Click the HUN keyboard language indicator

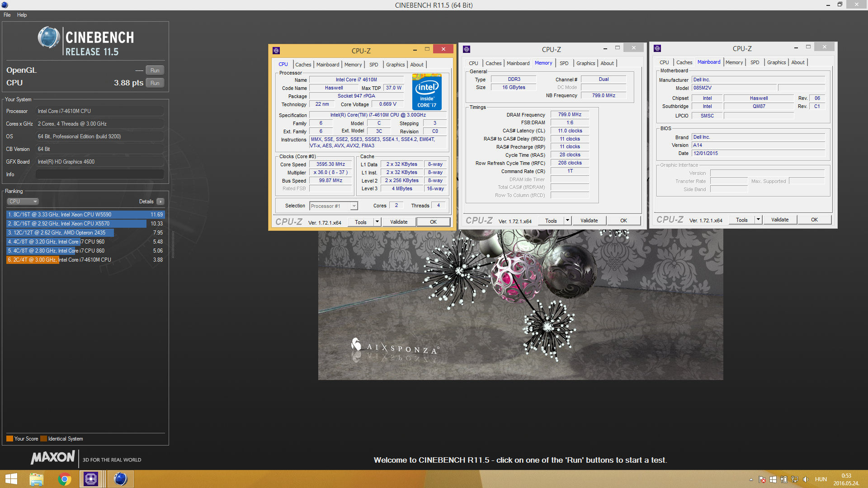[821, 479]
